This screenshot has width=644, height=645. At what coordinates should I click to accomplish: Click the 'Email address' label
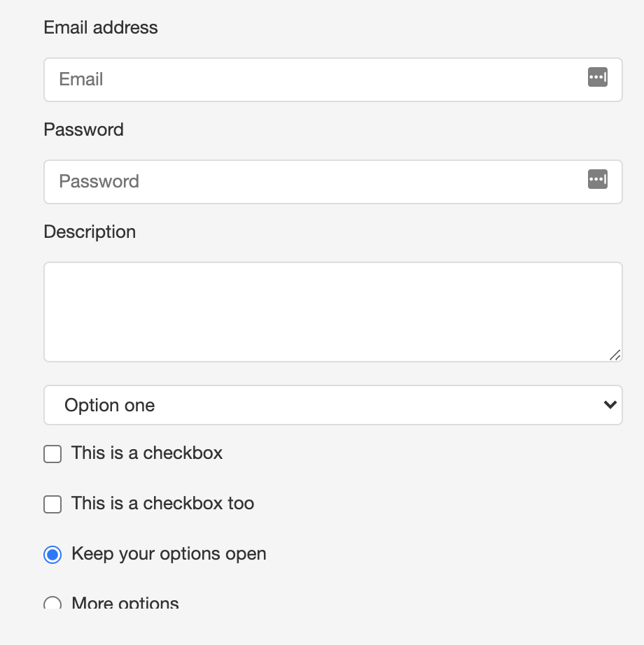tap(101, 27)
